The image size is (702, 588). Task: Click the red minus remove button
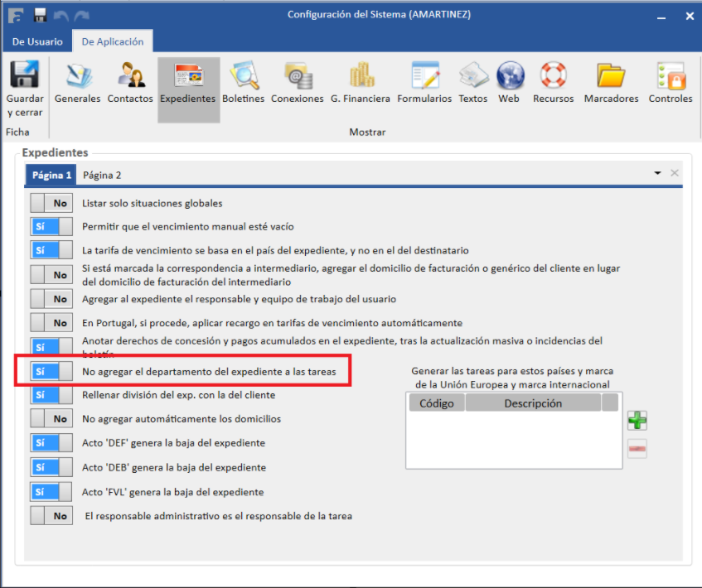(637, 449)
